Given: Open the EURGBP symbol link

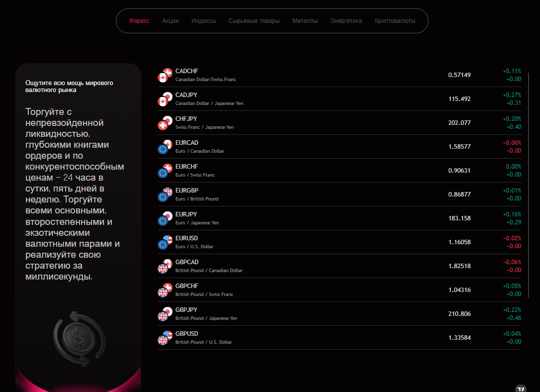Looking at the screenshot, I should pyautogui.click(x=186, y=191).
